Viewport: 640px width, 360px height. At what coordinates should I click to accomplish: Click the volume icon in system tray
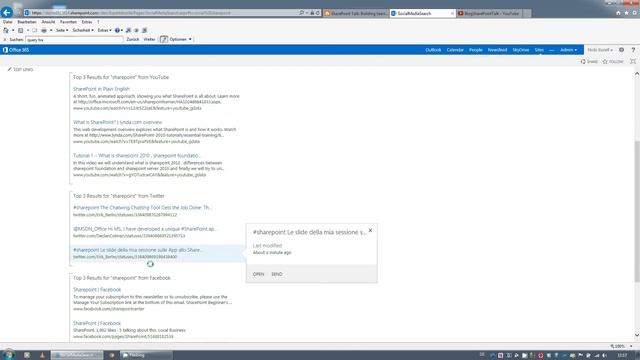click(x=604, y=356)
